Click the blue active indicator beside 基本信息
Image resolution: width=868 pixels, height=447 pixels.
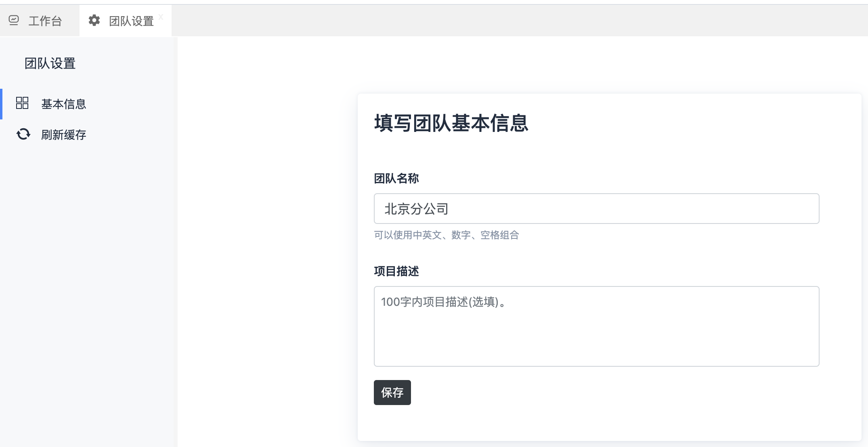tap(1, 104)
